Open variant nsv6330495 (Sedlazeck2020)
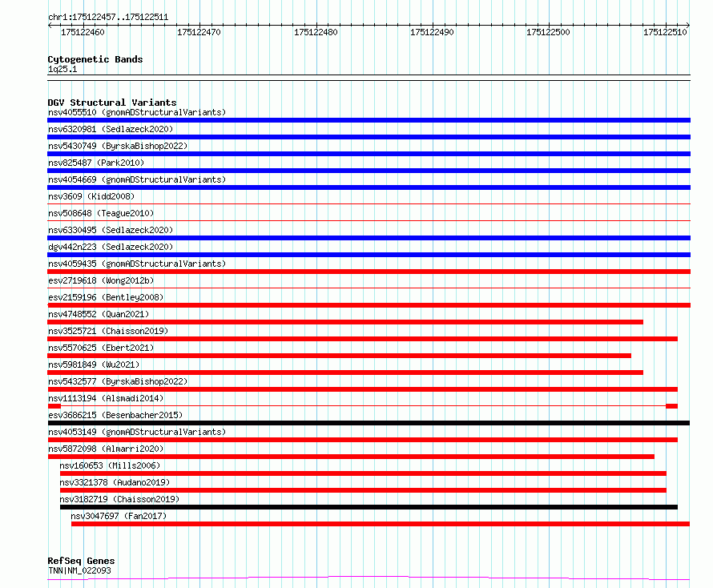This screenshot has height=588, width=713. point(111,230)
